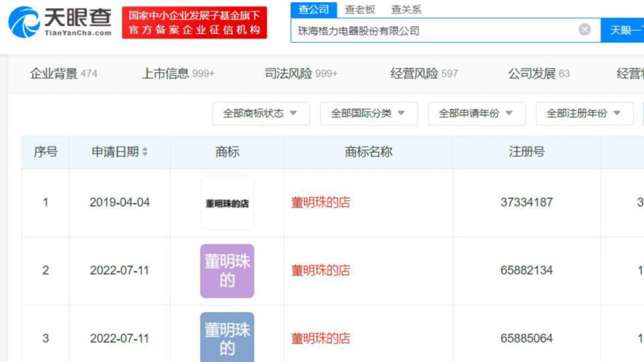Viewport: 644px width, 362px height.
Task: Click the 天眼一下 search button
Action: point(622,30)
